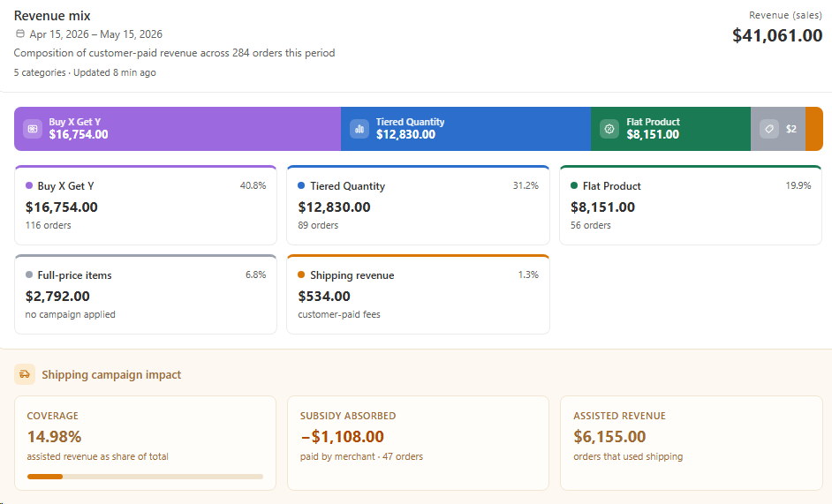The image size is (832, 504).
Task: Click the Flat Product discount badge icon
Action: (609, 129)
